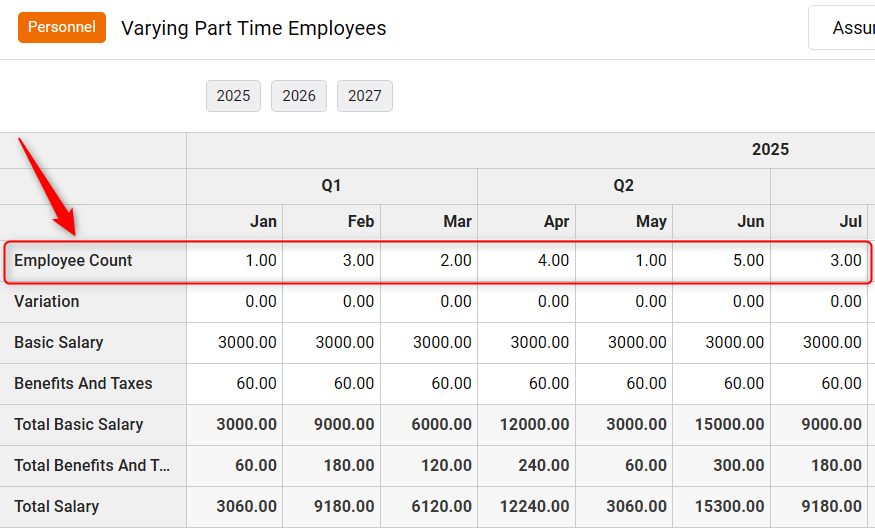Screen dimensions: 875x532
Task: Click the Mar column header
Action: (429, 222)
